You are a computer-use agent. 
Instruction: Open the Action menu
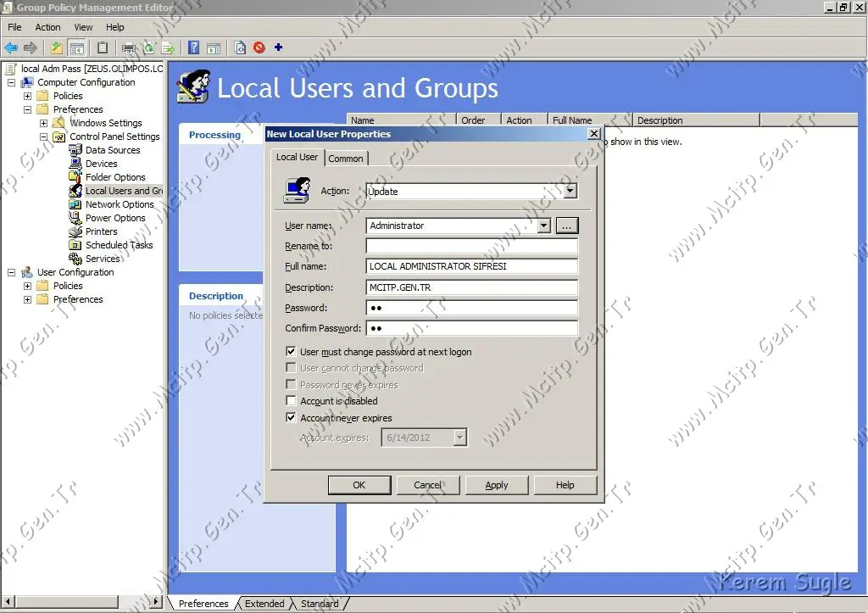47,27
